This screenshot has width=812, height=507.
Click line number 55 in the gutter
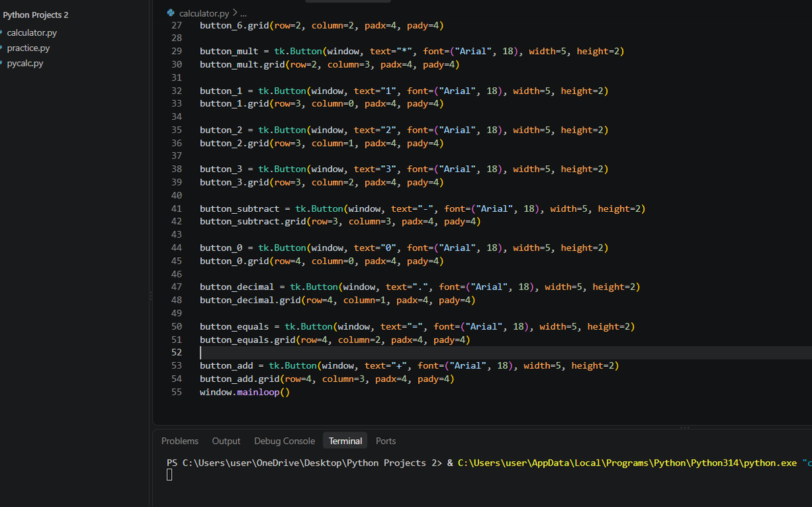[176, 392]
